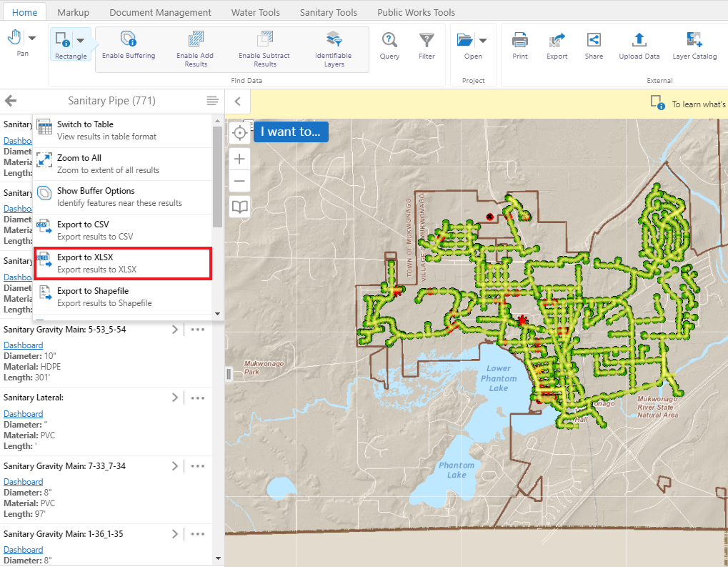Switch to the Home tab
The image size is (728, 567).
[x=24, y=12]
